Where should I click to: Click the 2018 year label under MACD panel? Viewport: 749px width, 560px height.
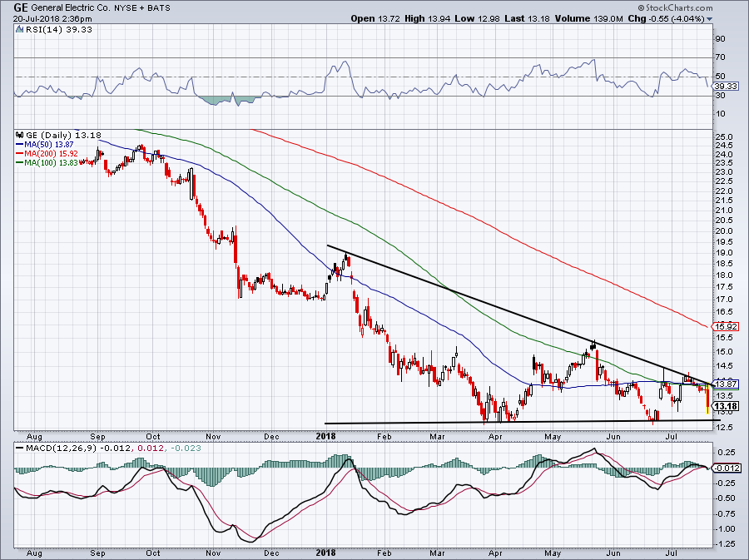point(325,553)
